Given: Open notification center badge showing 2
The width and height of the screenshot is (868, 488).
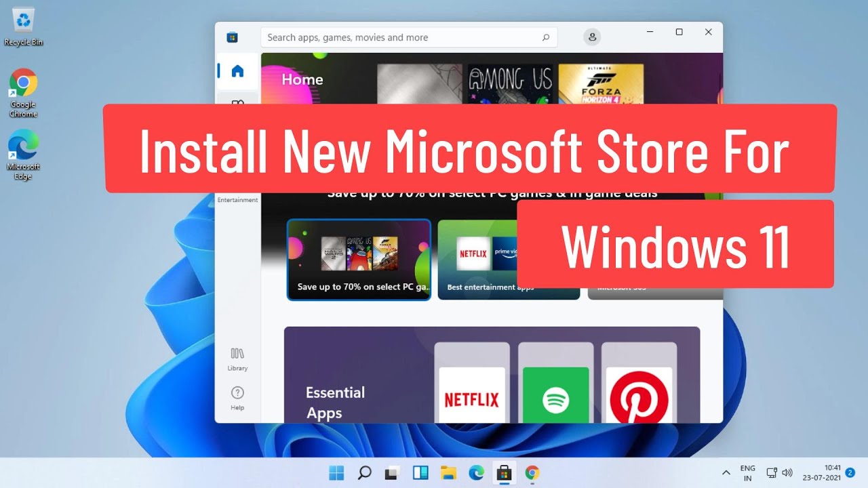Looking at the screenshot, I should pyautogui.click(x=850, y=472).
